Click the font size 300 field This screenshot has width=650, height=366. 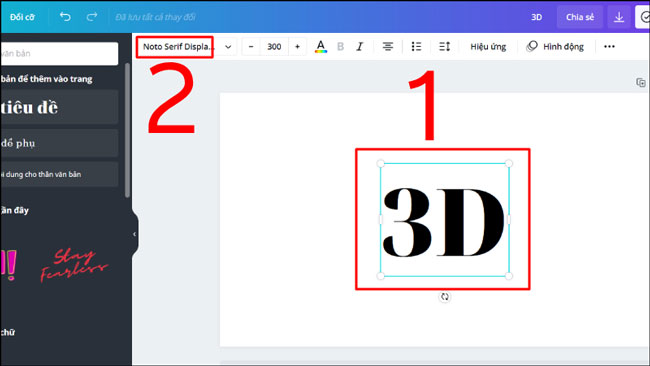pos(274,46)
